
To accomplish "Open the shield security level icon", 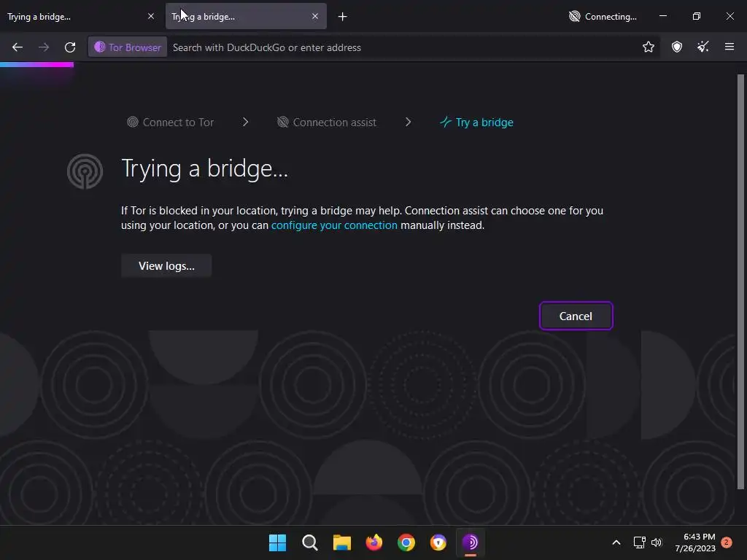I will 676,47.
